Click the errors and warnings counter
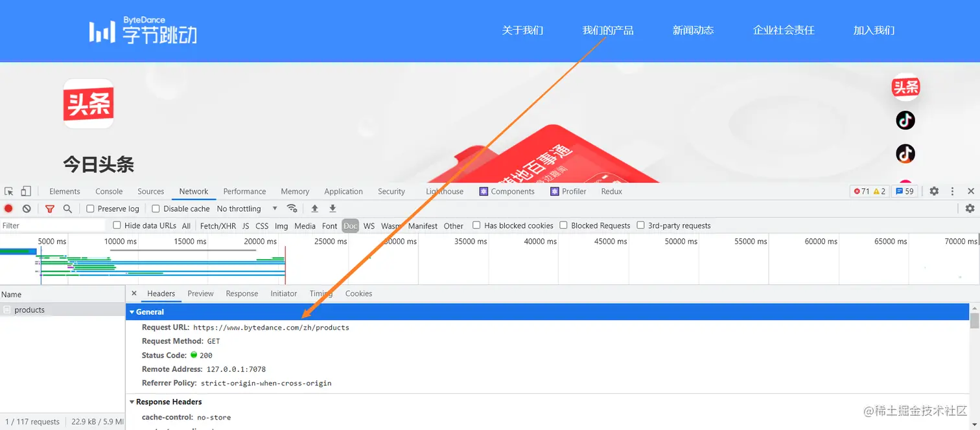Image resolution: width=980 pixels, height=430 pixels. (870, 191)
